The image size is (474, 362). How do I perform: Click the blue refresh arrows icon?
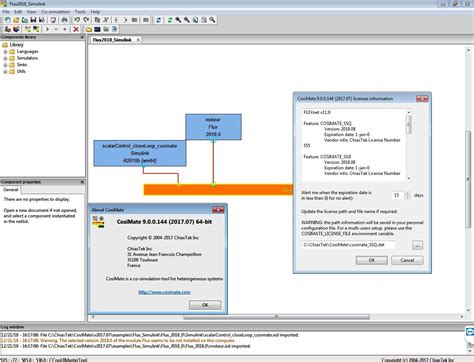158,20
